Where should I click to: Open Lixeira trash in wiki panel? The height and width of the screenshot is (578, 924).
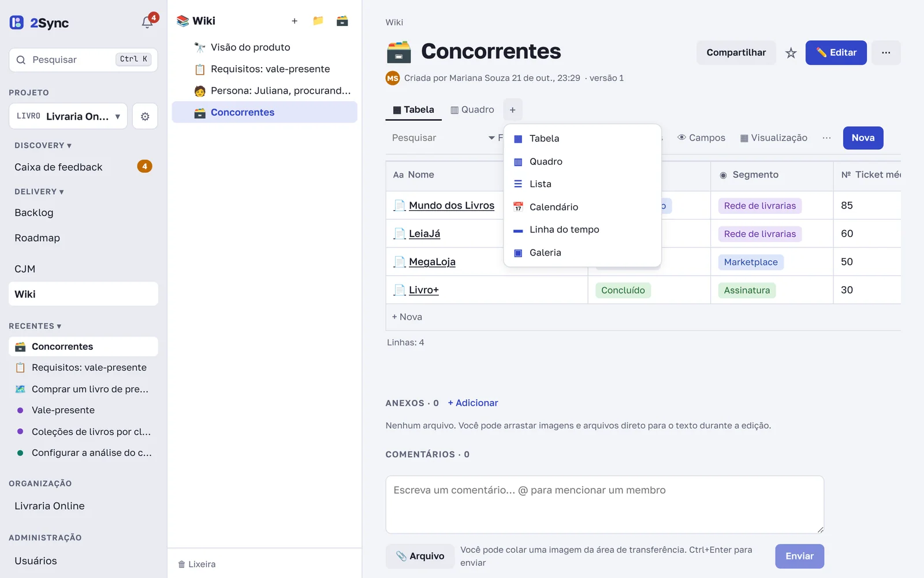(197, 564)
